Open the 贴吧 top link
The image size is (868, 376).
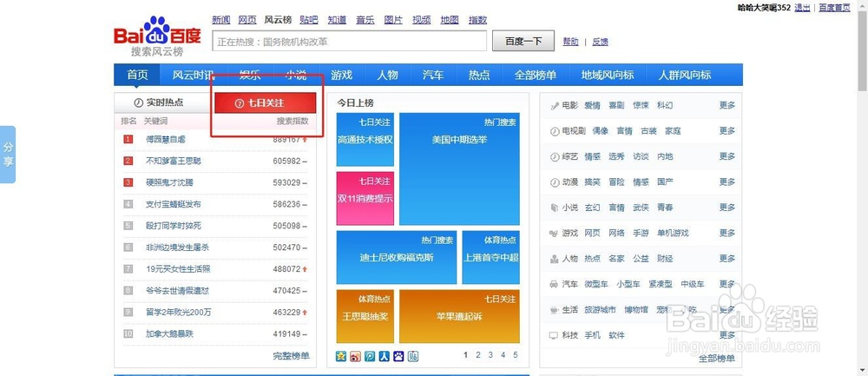(309, 20)
